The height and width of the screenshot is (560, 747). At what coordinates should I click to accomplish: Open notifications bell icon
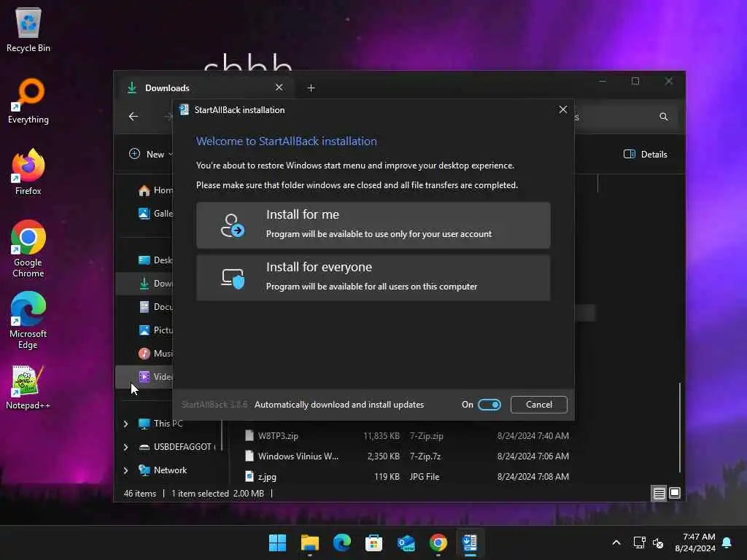tap(727, 542)
